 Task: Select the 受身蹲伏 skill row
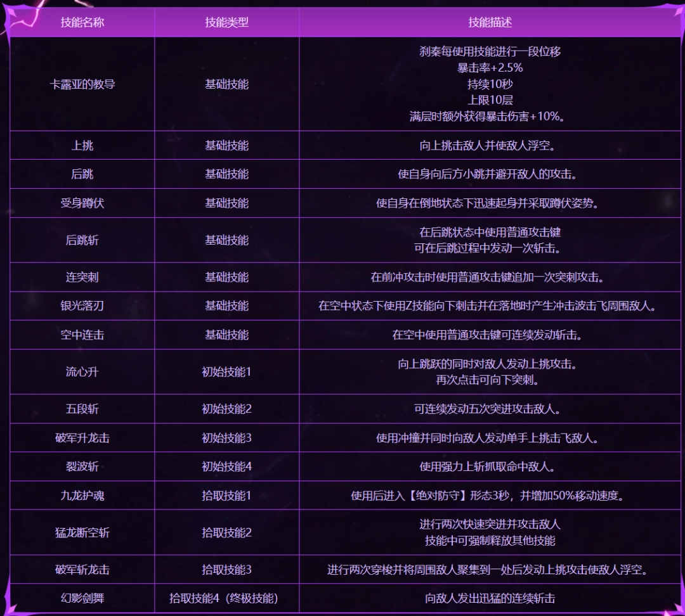(x=345, y=203)
